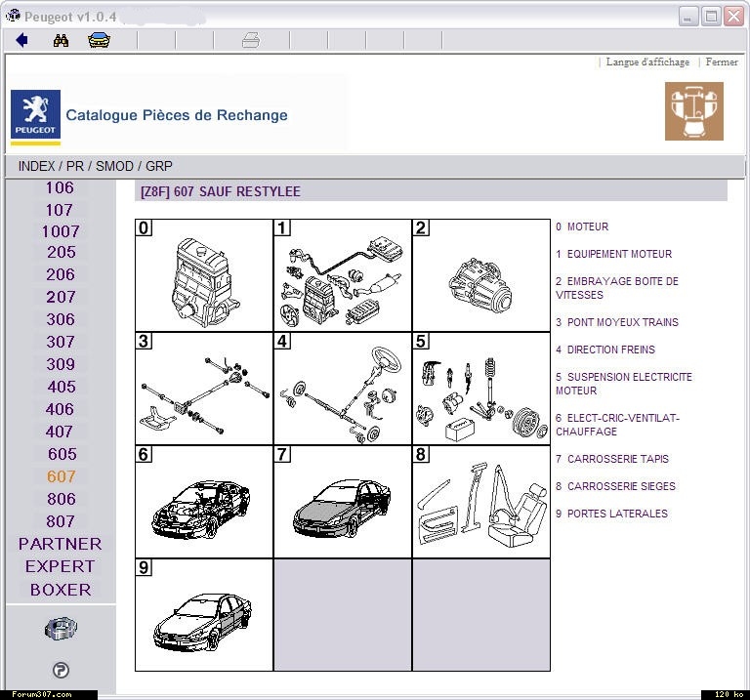Click the metal nut icon in sidebar
Screen dimensions: 750x700
pos(61,629)
